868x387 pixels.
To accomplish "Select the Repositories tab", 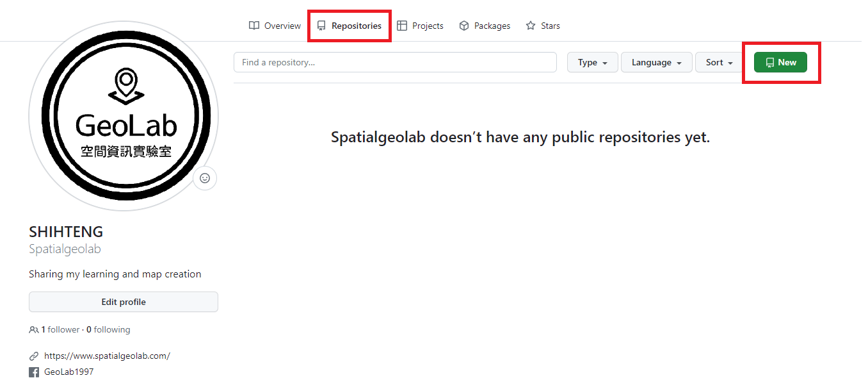I will click(350, 26).
